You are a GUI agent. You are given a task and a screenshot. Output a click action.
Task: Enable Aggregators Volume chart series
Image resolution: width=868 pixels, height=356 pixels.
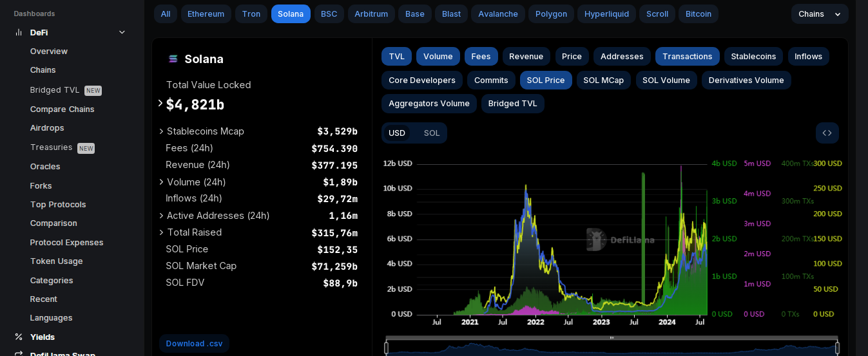point(429,104)
